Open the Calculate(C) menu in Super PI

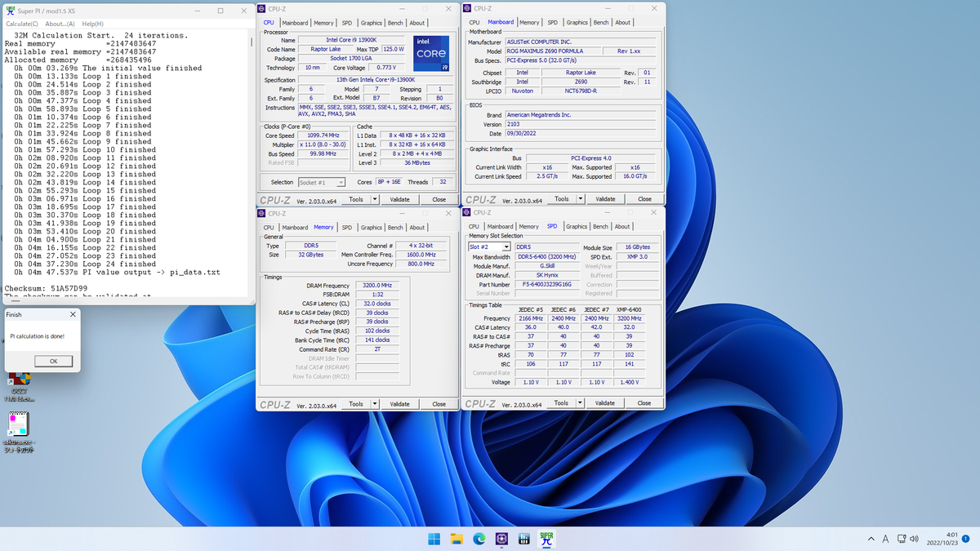click(22, 24)
